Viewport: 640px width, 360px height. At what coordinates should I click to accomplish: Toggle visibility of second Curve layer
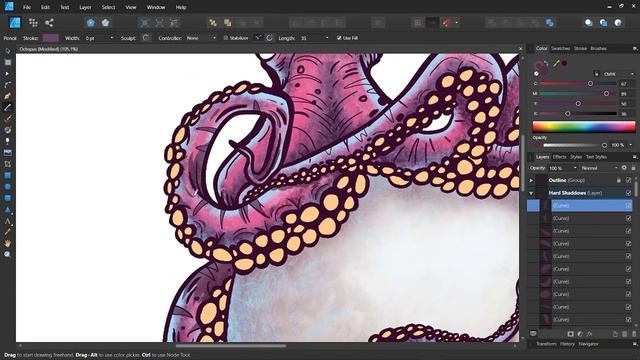click(x=628, y=218)
